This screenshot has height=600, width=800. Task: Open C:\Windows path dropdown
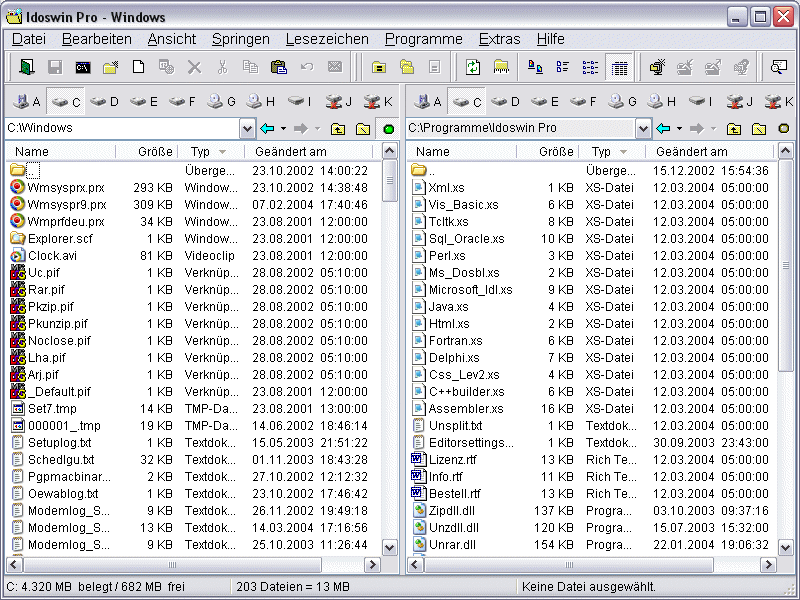(x=247, y=129)
